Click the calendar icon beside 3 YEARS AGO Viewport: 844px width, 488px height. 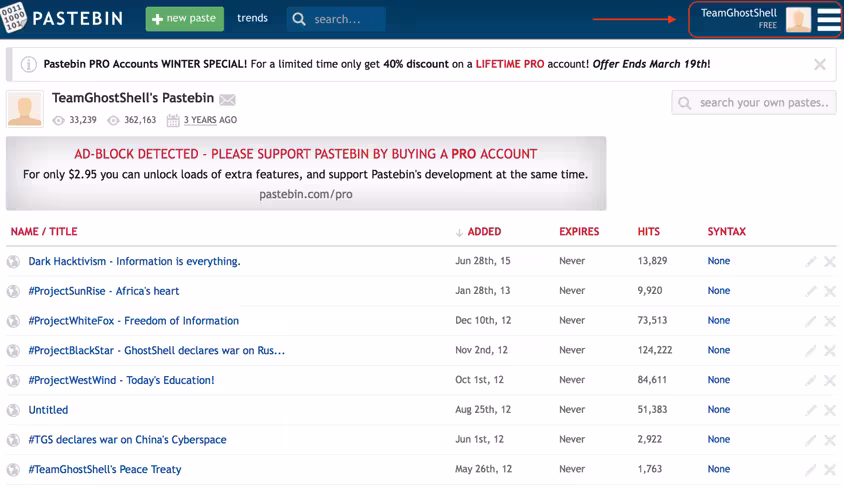pos(173,120)
